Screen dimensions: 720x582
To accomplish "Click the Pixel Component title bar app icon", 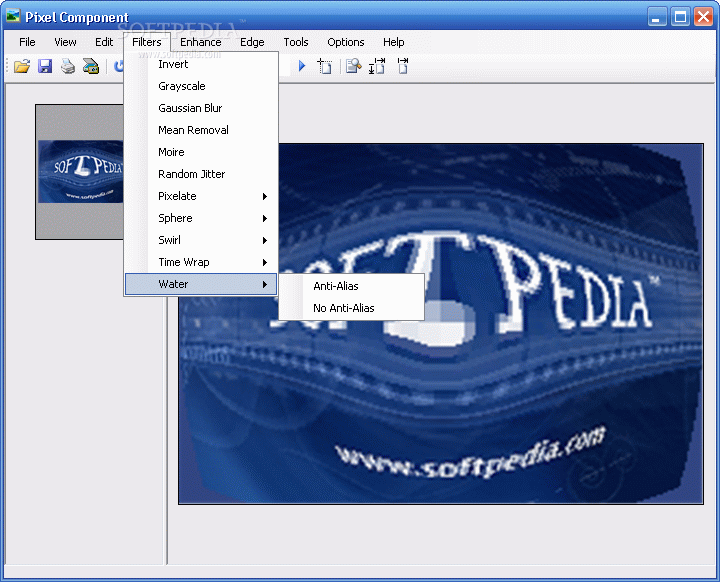I will [x=13, y=17].
